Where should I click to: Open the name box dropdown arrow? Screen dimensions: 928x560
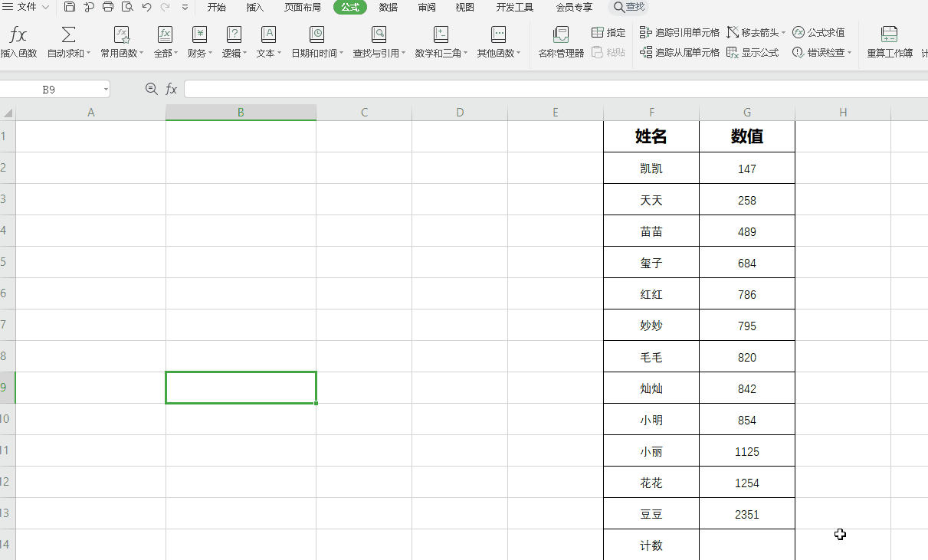(105, 90)
